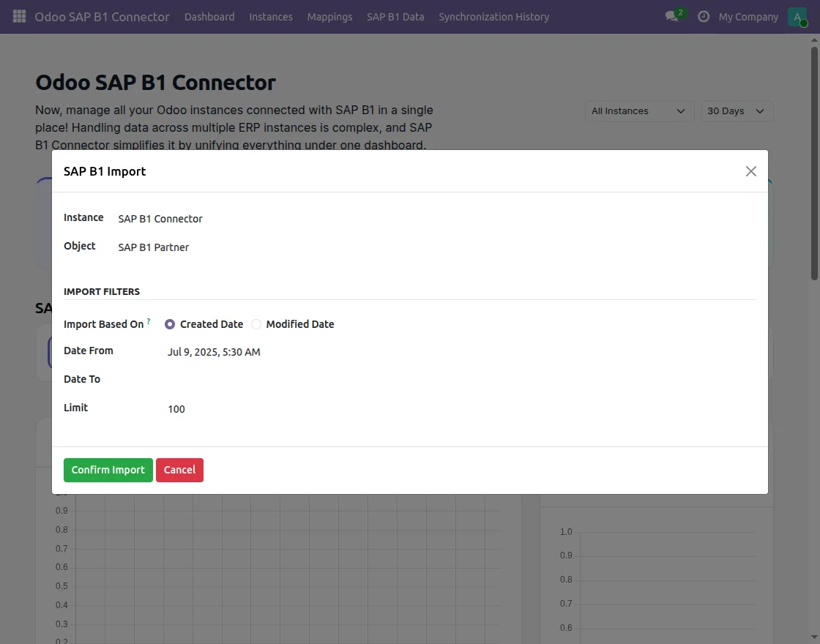The image size is (820, 644).
Task: Click the Date To label
Action: (x=82, y=379)
